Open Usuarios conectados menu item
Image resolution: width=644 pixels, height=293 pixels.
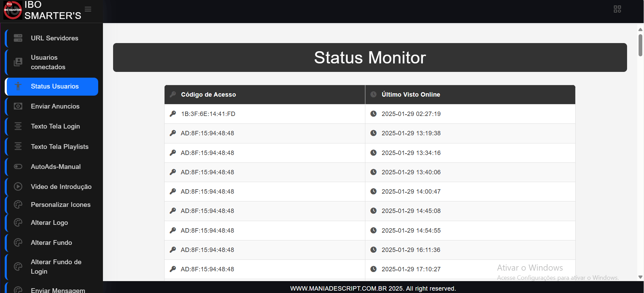click(x=48, y=62)
